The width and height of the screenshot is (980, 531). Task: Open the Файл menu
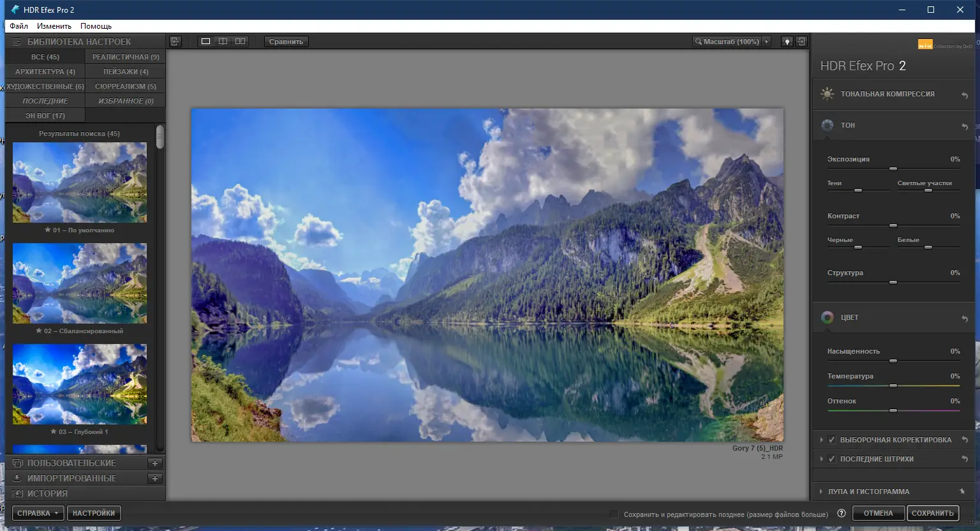point(19,26)
